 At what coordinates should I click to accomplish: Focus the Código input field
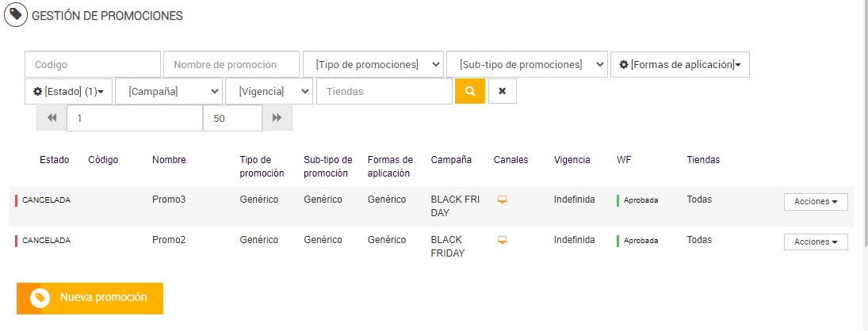click(93, 64)
